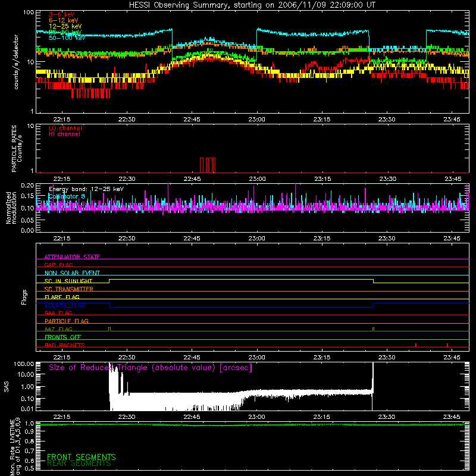
Task: Click the vertical 'Flags' axis label
Action: pyautogui.click(x=24, y=297)
